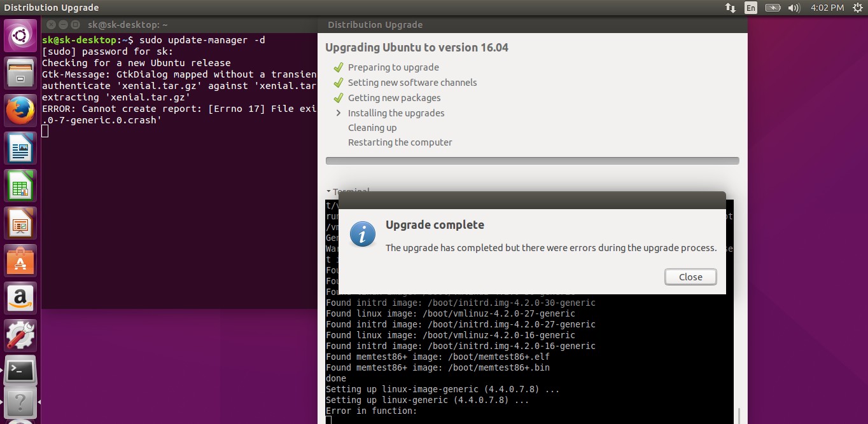This screenshot has width=868, height=424.
Task: Click the 'Upgrade complete' dialog heading
Action: (435, 225)
